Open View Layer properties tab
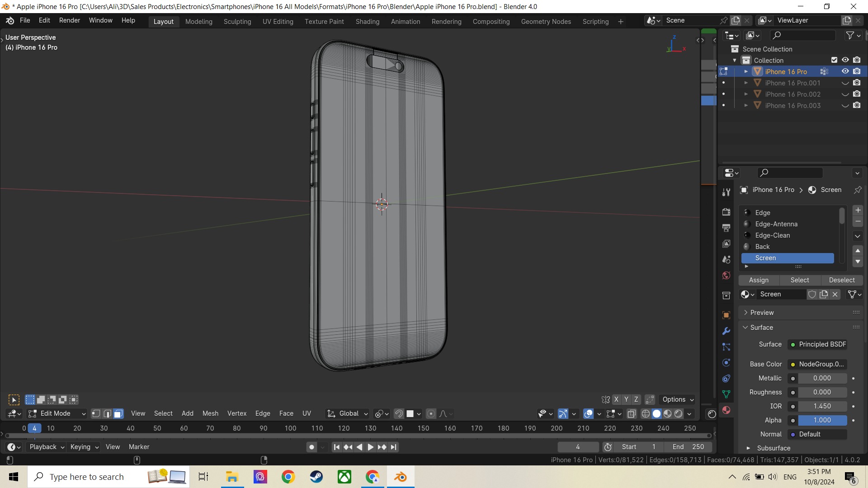868x488 pixels. coord(726,244)
